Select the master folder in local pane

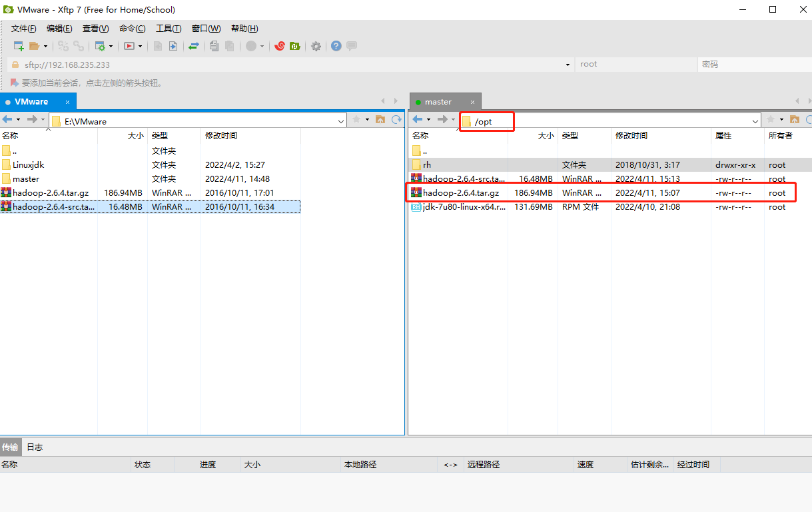(150, 178)
